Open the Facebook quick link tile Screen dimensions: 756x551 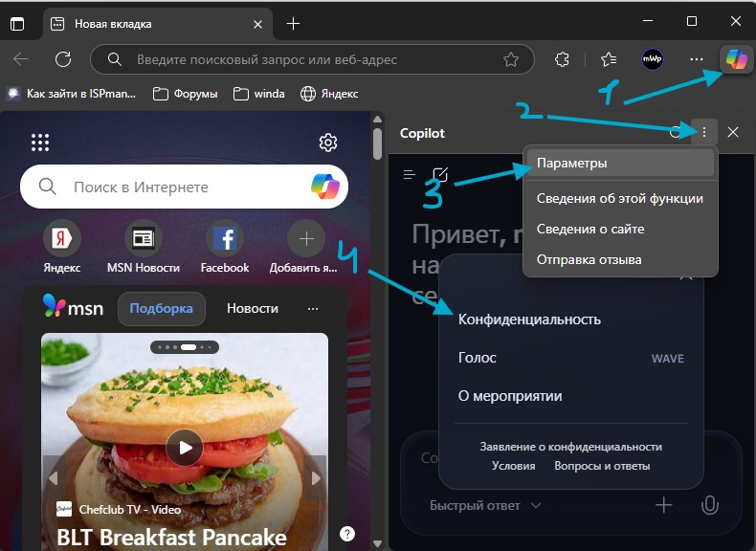(x=225, y=247)
